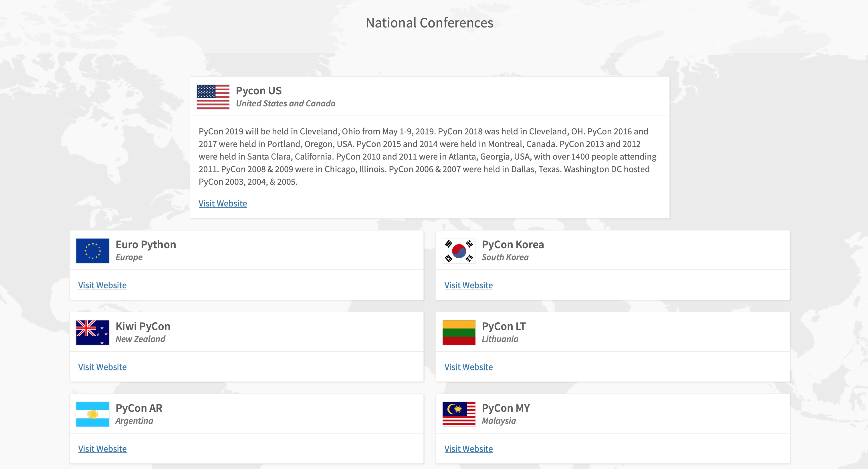Open Visit Website link for PyCon MY
The width and height of the screenshot is (868, 469).
pyautogui.click(x=468, y=449)
